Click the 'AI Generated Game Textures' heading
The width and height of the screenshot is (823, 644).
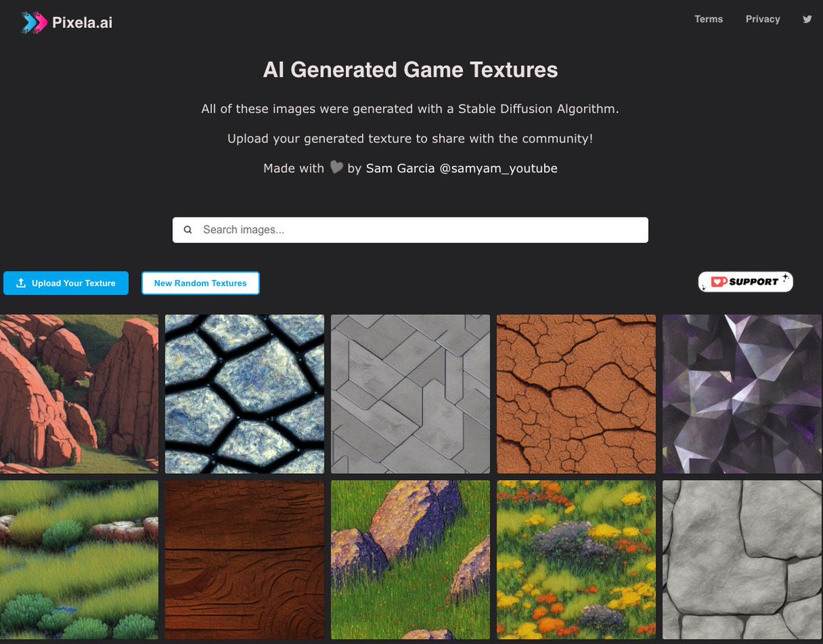410,70
